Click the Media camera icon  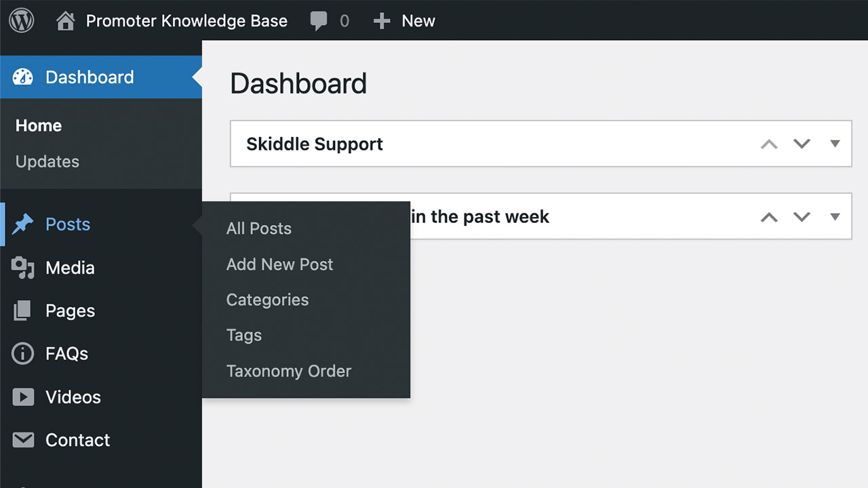[23, 268]
